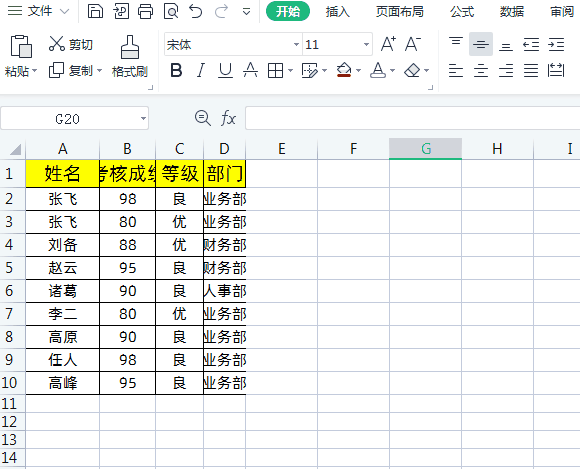Click the decrease indent icon
Viewport: 580px width, 469px height.
point(531,44)
